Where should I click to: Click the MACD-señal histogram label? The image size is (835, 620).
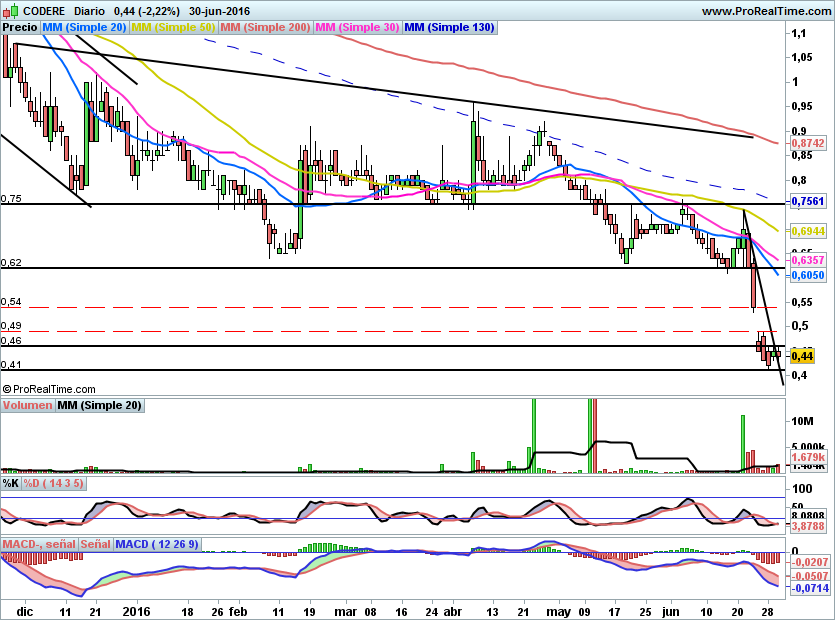[x=39, y=544]
